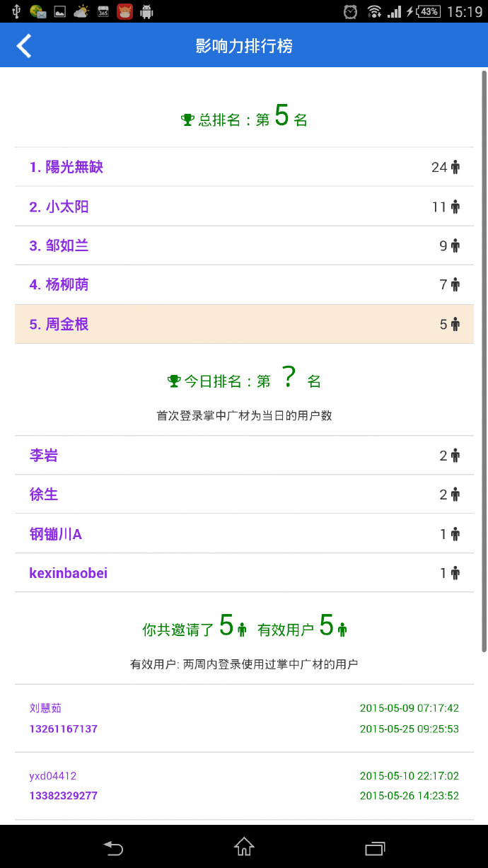Tap invited user yxd04412

pyautogui.click(x=53, y=776)
